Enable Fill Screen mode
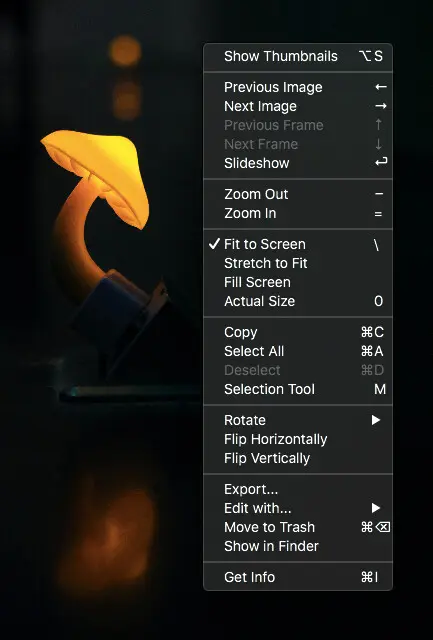The width and height of the screenshot is (433, 640). point(298,282)
